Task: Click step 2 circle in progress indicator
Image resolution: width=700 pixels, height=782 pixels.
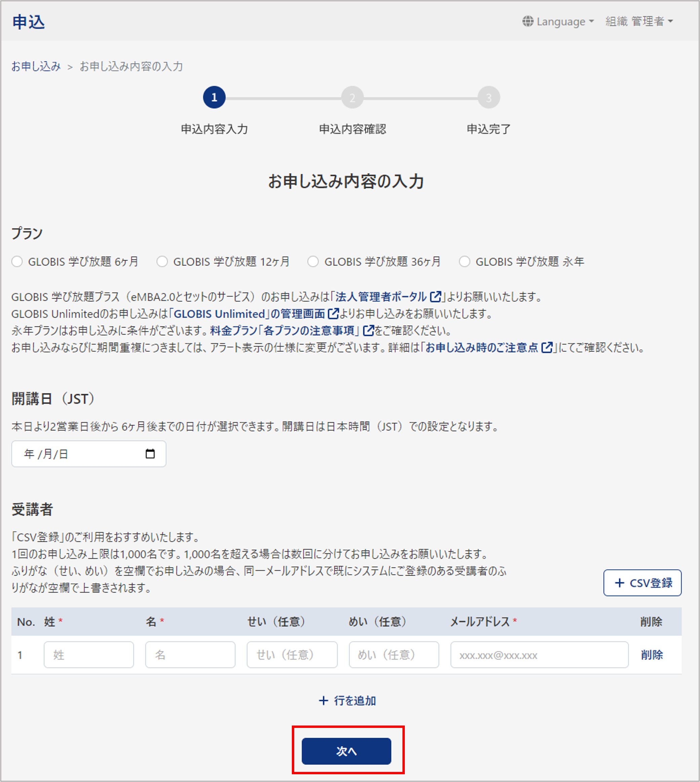Action: (352, 97)
